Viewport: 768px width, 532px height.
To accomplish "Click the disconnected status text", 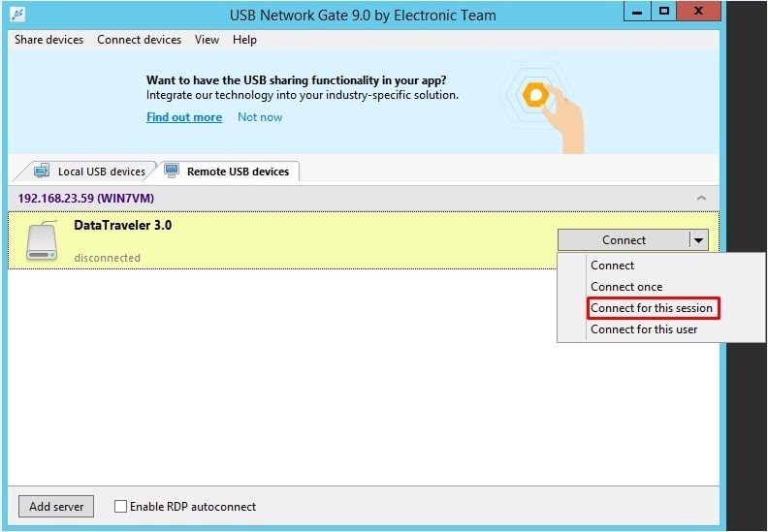I will pyautogui.click(x=108, y=258).
